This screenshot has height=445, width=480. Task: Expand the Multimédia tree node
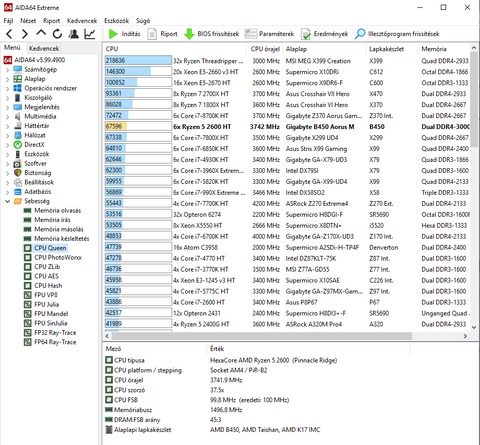click(x=7, y=116)
